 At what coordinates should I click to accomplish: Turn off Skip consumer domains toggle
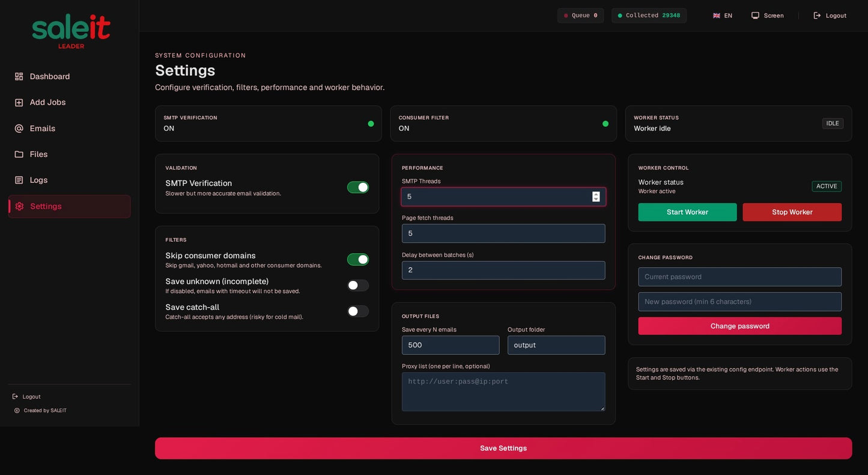click(x=358, y=260)
